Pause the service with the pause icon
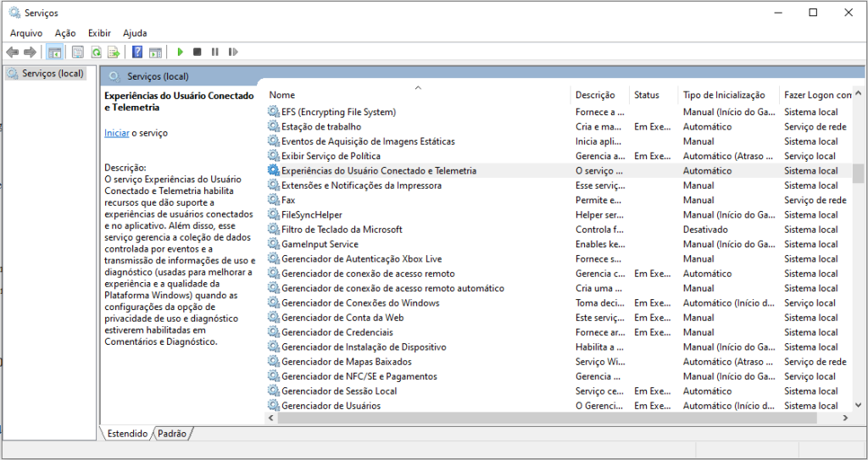Viewport: 868px width, 460px height. click(214, 52)
